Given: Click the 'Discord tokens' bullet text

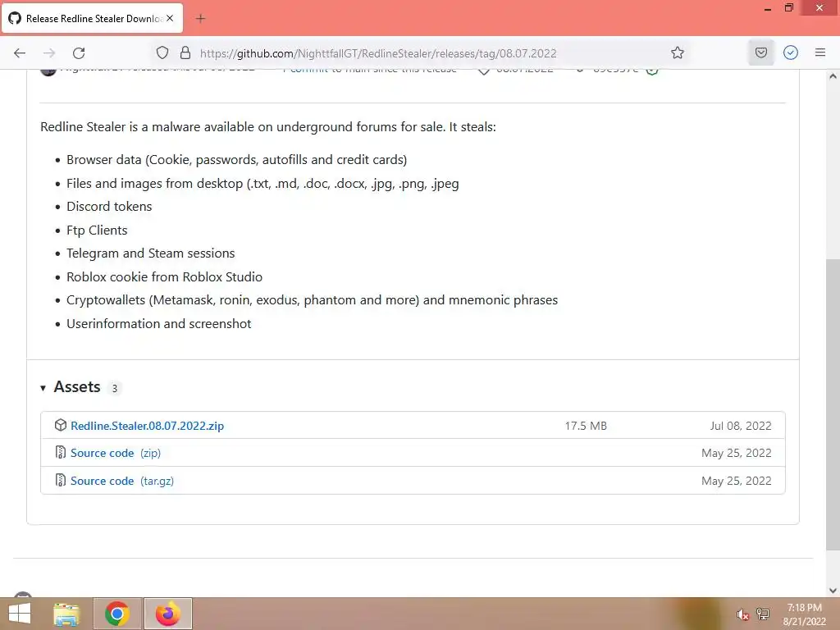Looking at the screenshot, I should 109,206.
